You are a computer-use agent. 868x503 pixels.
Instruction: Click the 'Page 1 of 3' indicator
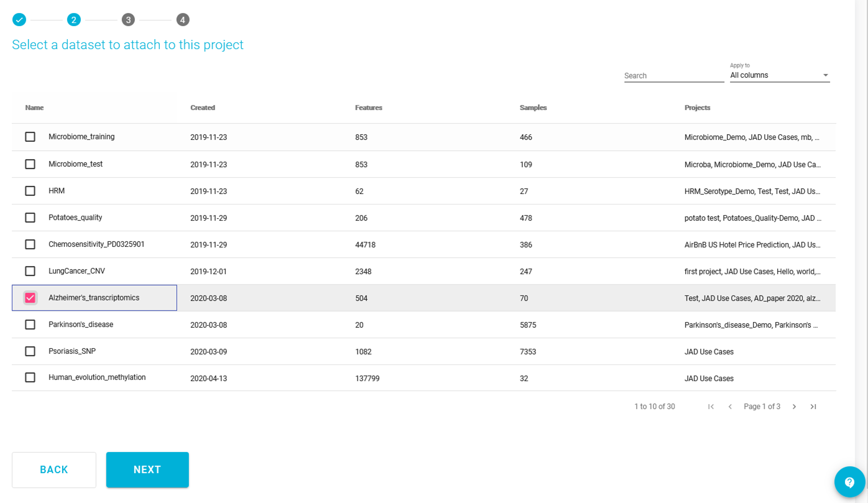point(762,407)
